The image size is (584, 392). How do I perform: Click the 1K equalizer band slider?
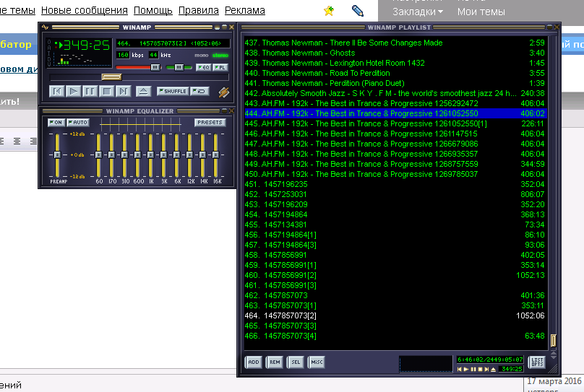click(x=151, y=155)
